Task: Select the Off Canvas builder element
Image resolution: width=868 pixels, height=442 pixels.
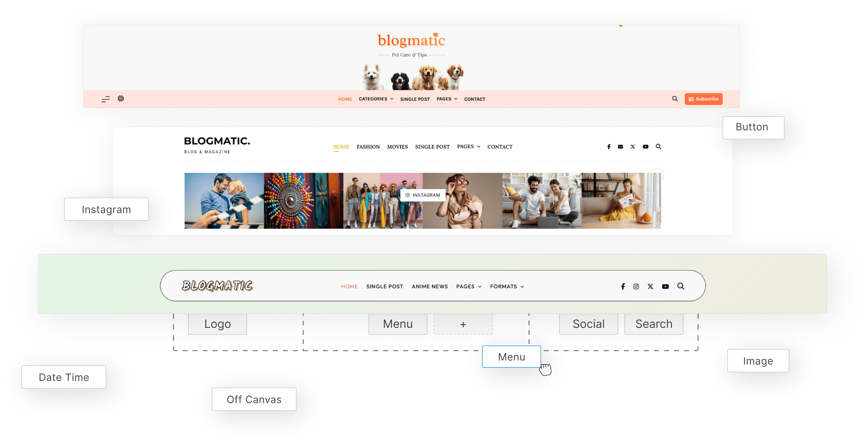Action: [254, 399]
